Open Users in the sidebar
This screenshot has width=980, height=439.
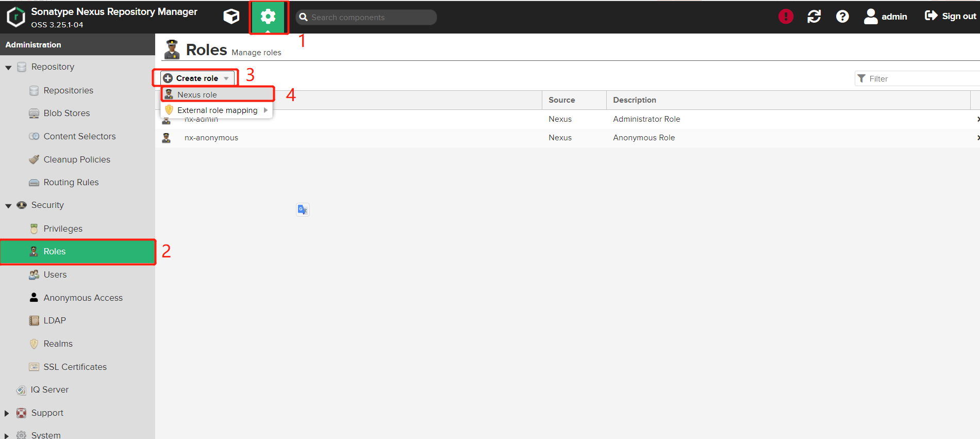click(55, 274)
